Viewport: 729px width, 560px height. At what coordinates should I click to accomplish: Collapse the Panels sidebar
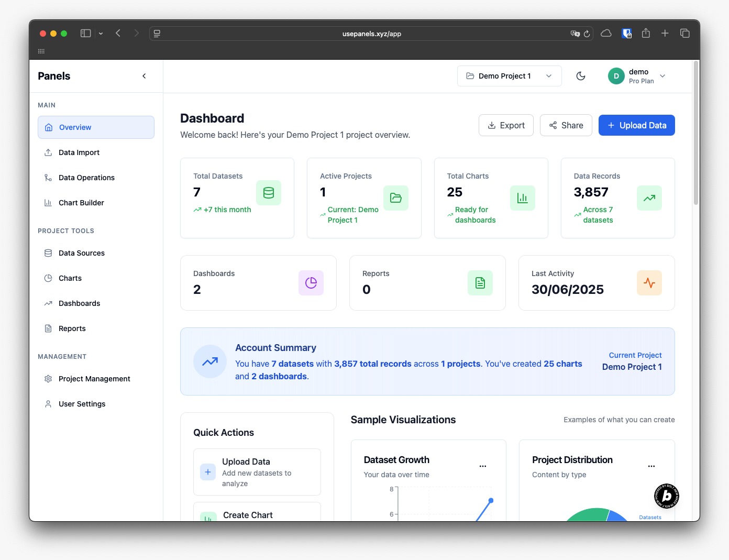click(144, 76)
